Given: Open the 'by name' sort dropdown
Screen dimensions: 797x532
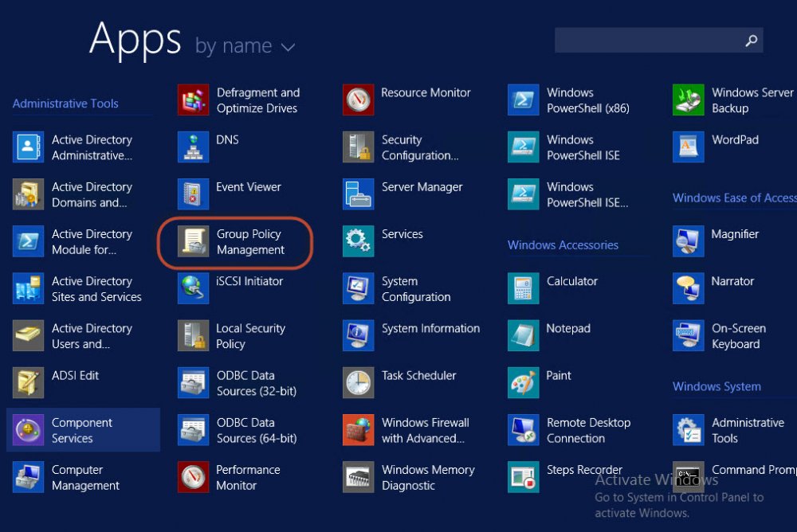Looking at the screenshot, I should (245, 46).
